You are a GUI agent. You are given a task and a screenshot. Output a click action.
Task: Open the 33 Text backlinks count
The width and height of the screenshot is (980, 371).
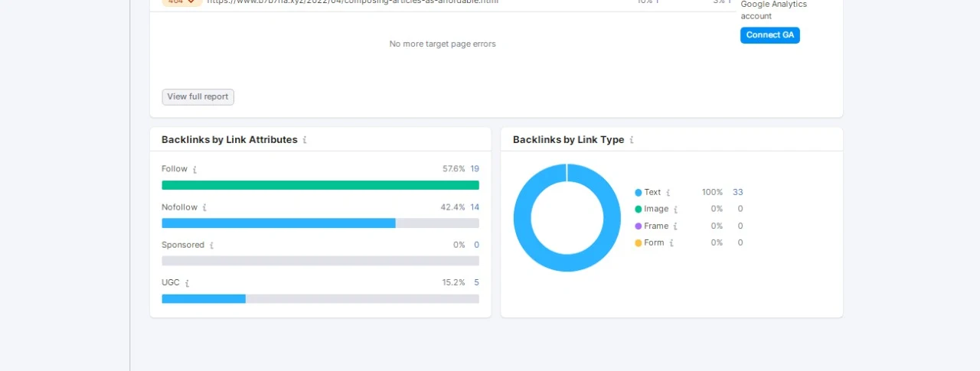[x=737, y=192]
